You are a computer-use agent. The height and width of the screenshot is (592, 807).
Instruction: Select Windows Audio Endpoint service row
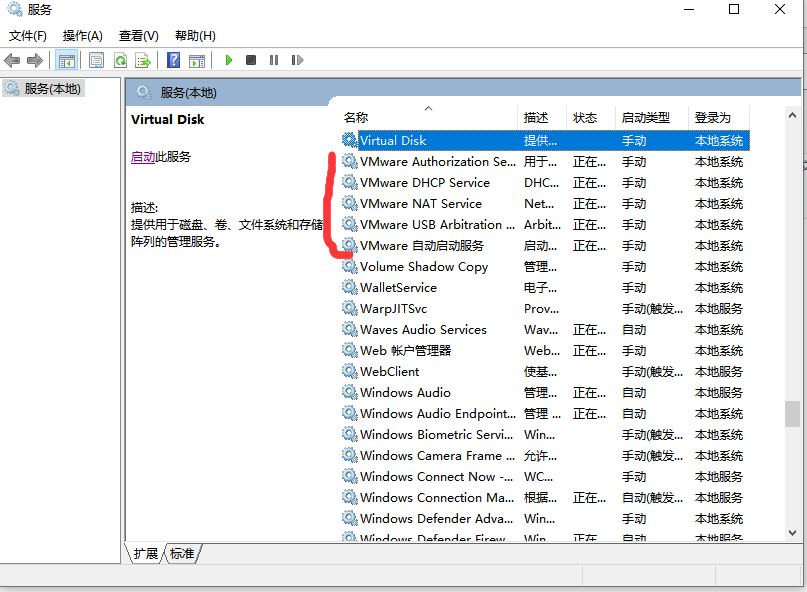coord(545,414)
